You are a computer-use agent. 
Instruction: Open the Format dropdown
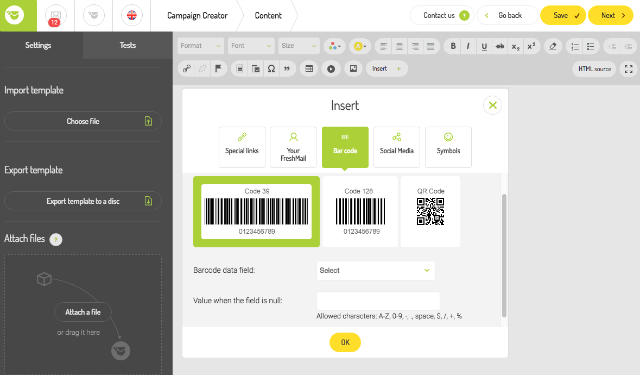coord(200,46)
